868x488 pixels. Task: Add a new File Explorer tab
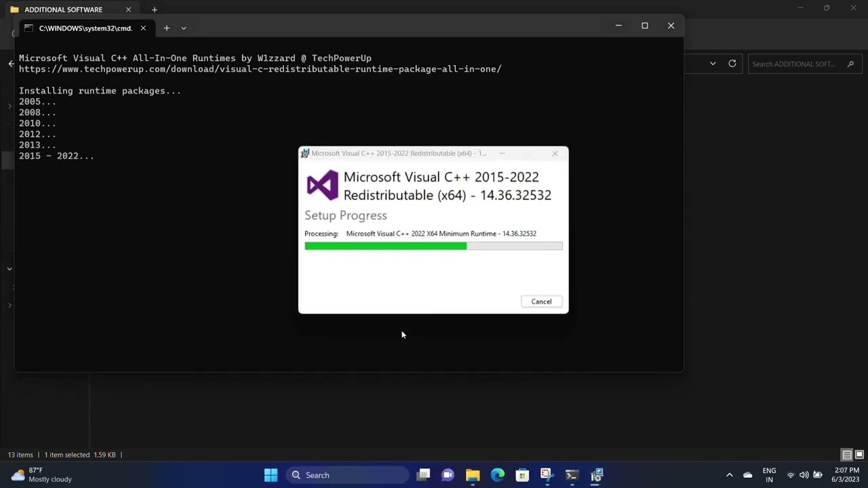(x=154, y=9)
